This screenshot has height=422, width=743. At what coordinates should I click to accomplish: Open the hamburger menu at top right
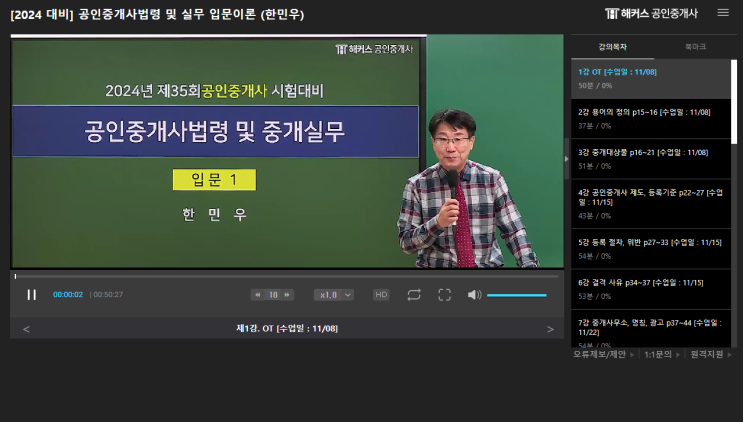pos(723,13)
